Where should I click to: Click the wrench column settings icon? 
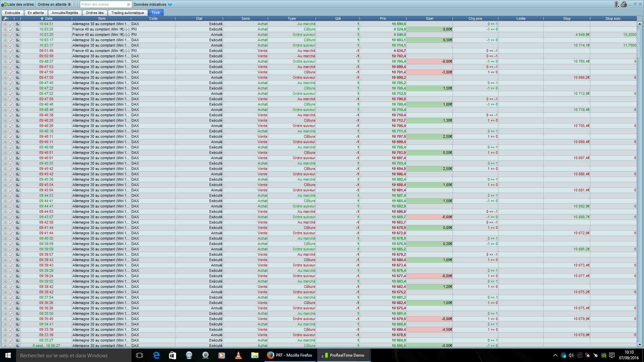pos(5,18)
